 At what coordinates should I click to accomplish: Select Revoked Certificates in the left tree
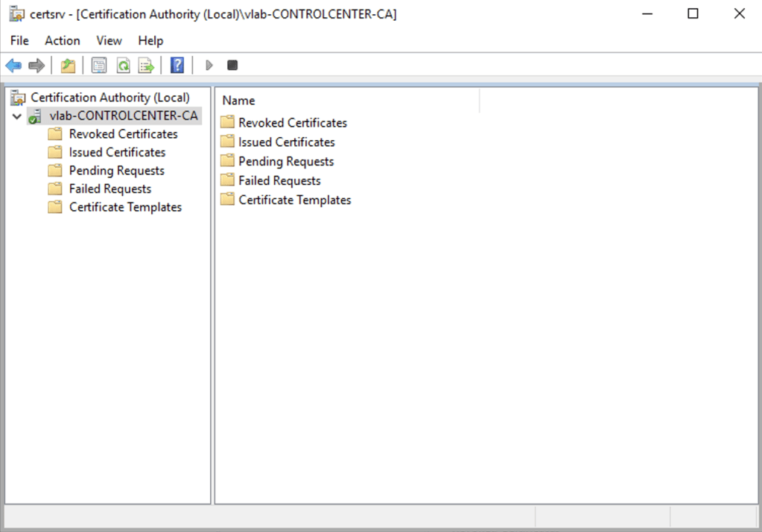123,134
